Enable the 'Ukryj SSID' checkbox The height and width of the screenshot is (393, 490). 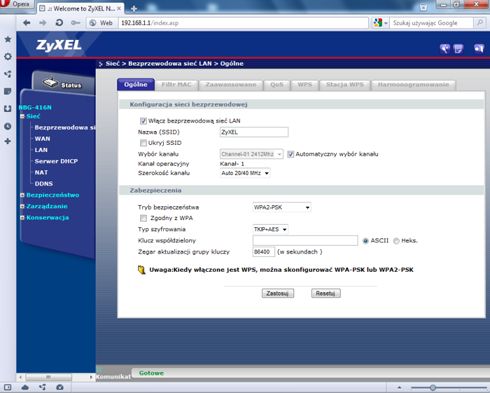point(143,143)
